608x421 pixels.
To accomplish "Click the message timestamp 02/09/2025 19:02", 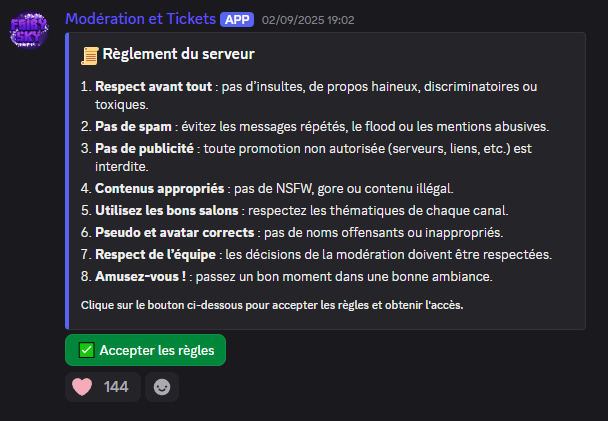I will (308, 20).
